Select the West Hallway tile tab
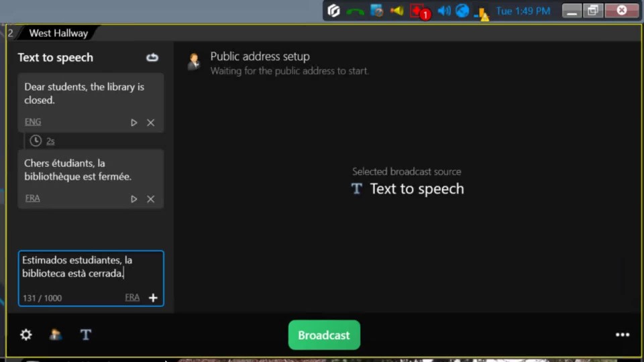Viewport: 644px width, 362px height. [58, 33]
